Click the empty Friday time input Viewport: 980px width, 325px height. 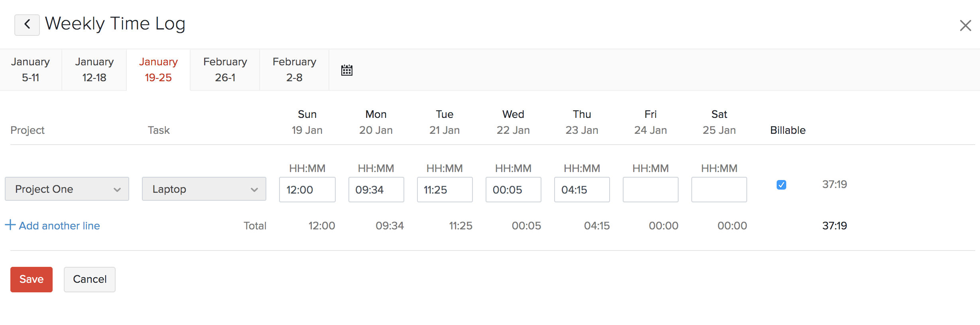coord(650,190)
